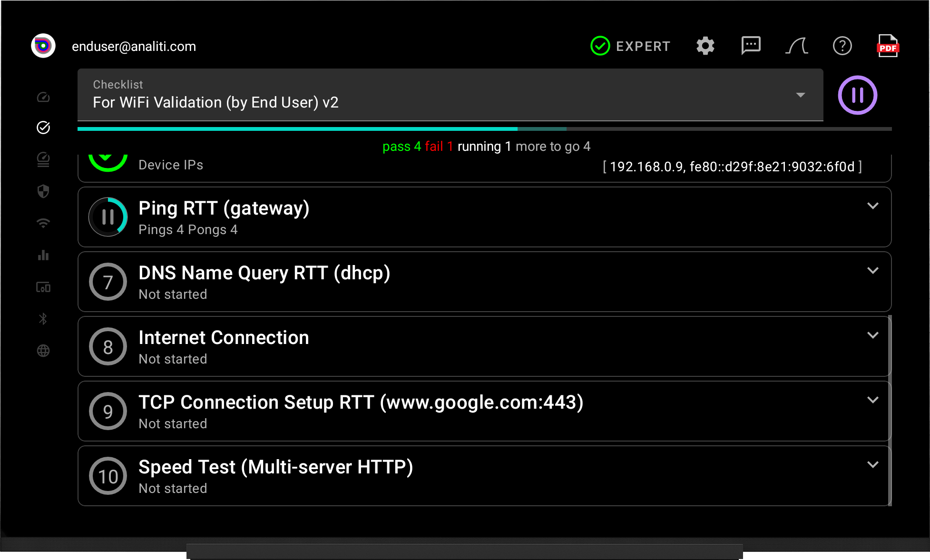The image size is (930, 560).
Task: Open the Bluetooth sidebar icon
Action: pyautogui.click(x=43, y=319)
